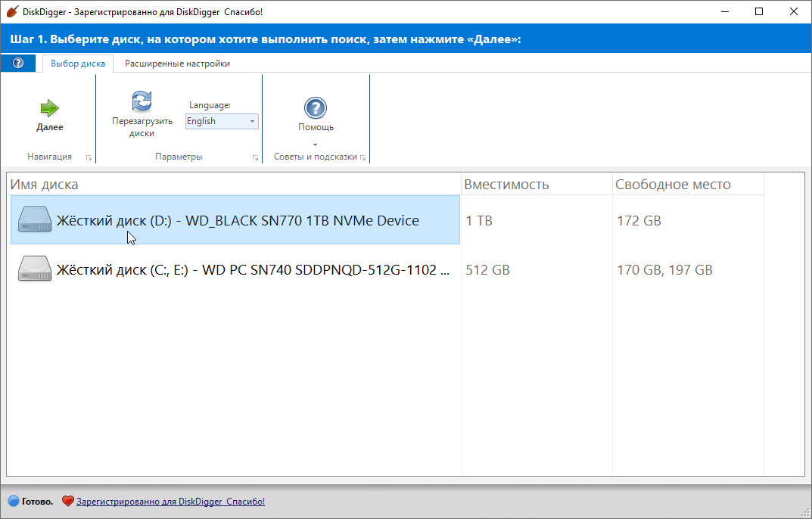Click the Перезагрузить диски refresh icon
The height and width of the screenshot is (519, 812).
point(142,101)
